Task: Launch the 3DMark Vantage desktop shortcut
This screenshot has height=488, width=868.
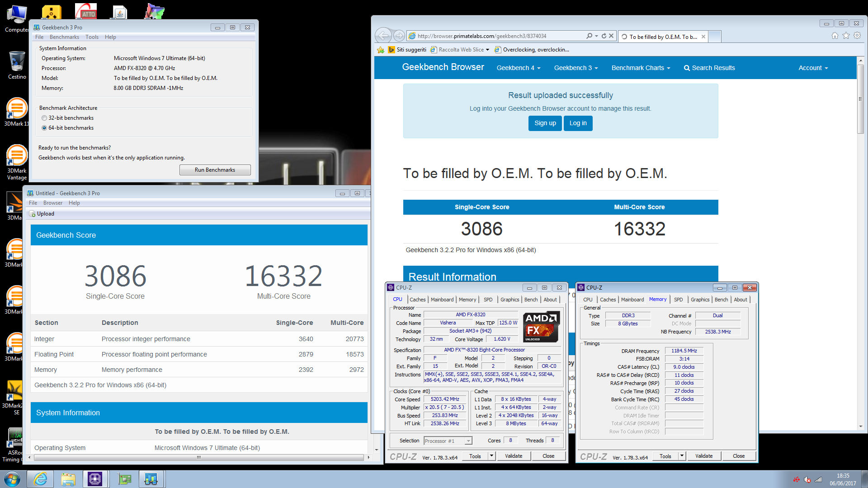Action: 17,162
